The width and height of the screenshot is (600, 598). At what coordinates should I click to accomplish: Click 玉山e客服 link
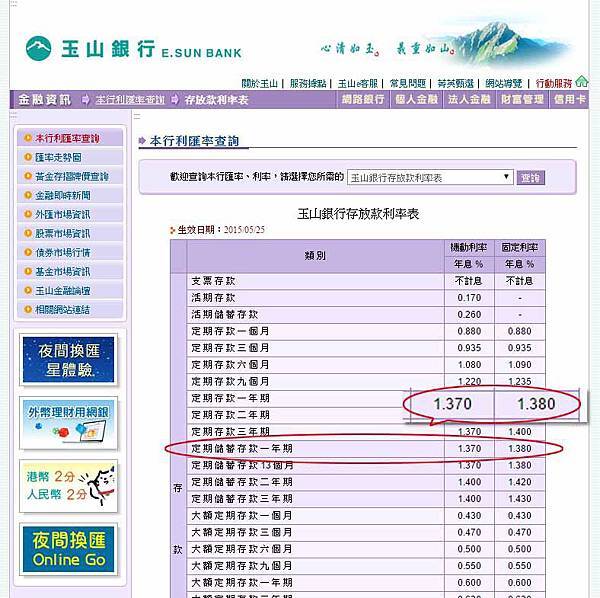coord(358,83)
